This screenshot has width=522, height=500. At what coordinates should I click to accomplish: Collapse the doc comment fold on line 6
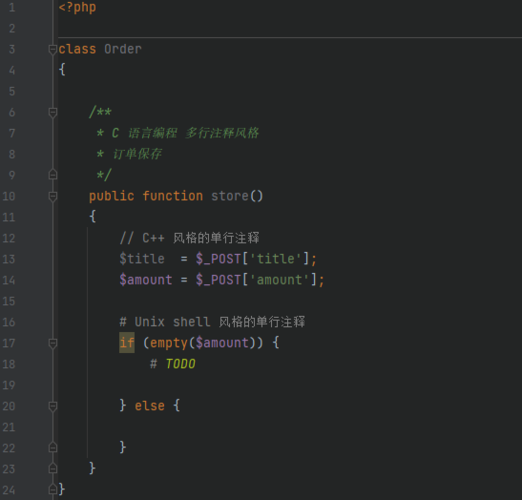point(53,113)
